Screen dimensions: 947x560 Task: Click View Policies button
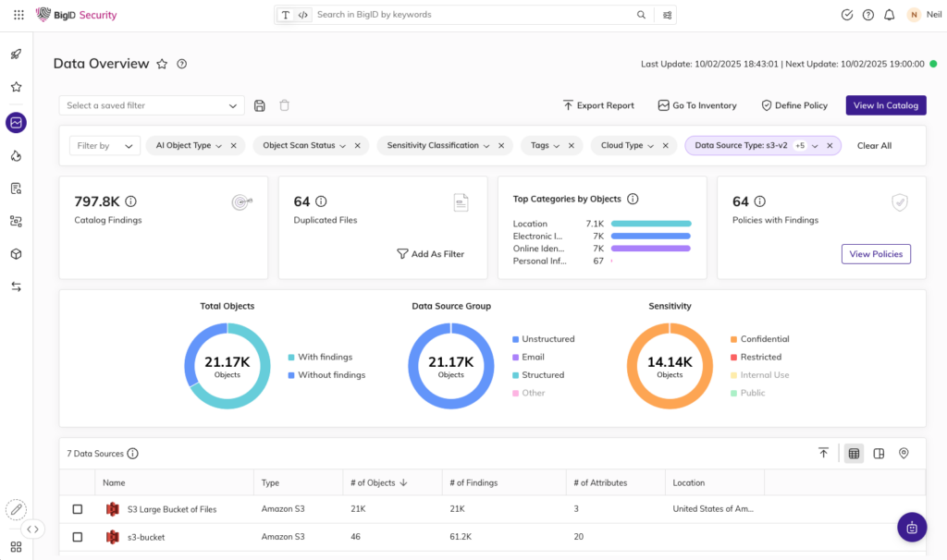click(876, 254)
